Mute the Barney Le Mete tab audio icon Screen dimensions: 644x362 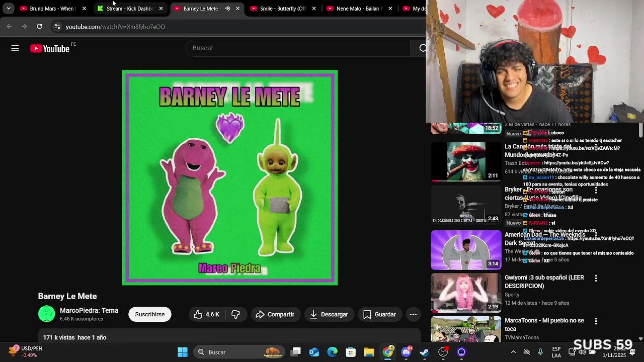point(227,9)
